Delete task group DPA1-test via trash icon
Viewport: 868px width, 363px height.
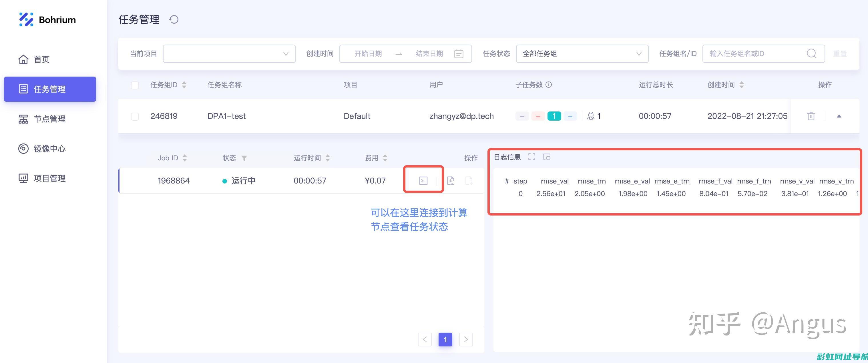click(811, 116)
